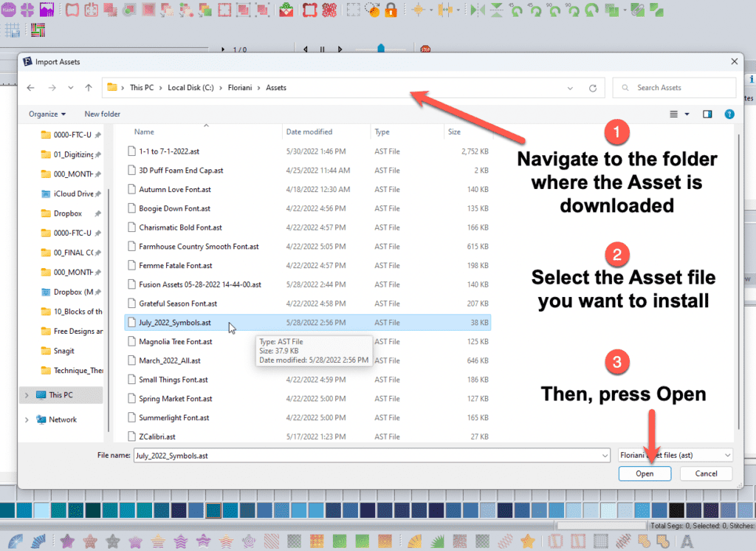Viewport: 756px width, 551px height.
Task: Open the Floriani asset files type dropdown
Action: pos(676,456)
